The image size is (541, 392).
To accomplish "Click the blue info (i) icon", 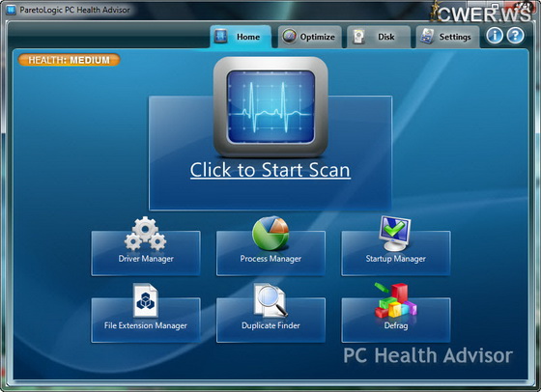I will click(x=495, y=36).
